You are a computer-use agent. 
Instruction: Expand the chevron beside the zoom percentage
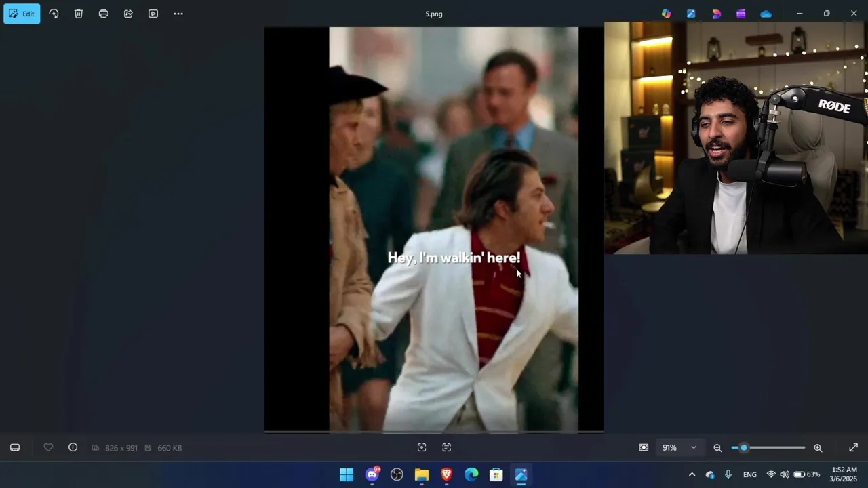[x=693, y=448]
